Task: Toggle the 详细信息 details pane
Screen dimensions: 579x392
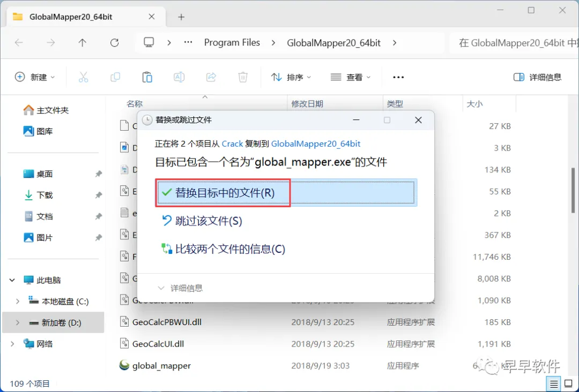Action: 537,77
